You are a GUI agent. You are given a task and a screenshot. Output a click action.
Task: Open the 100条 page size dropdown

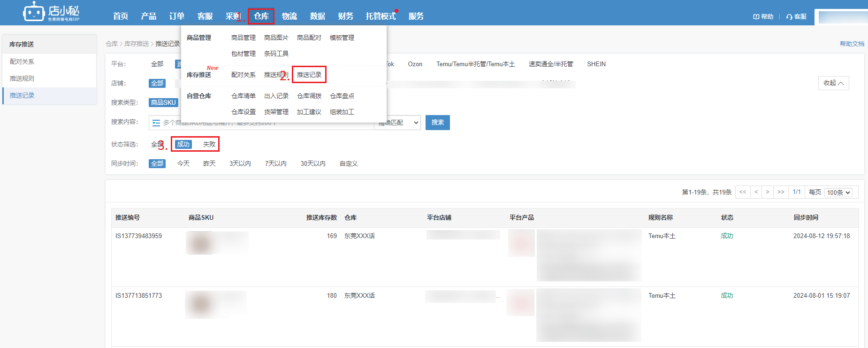point(838,193)
